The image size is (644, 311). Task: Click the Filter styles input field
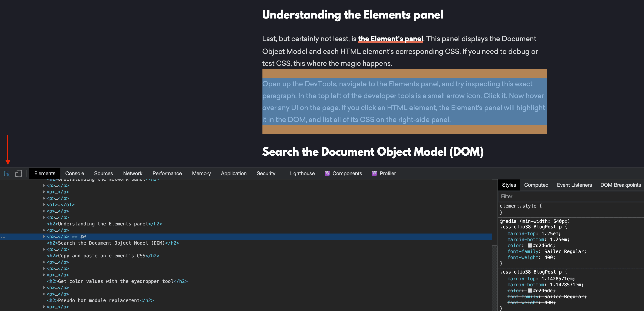point(571,196)
